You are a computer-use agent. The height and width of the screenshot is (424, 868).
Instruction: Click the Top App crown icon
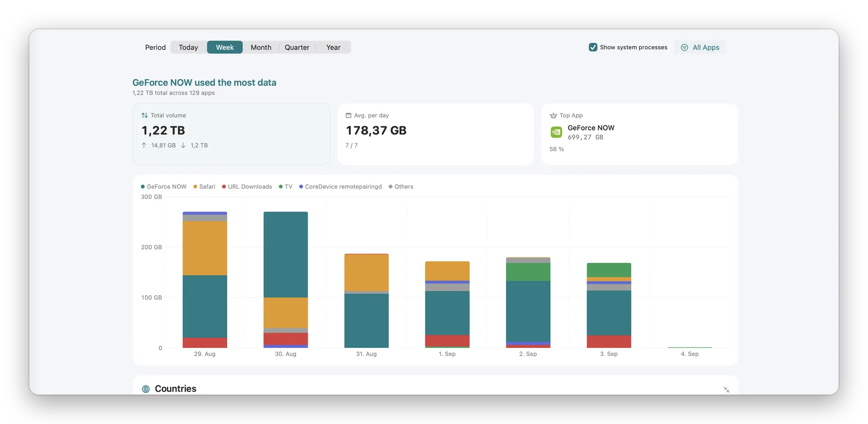[553, 115]
